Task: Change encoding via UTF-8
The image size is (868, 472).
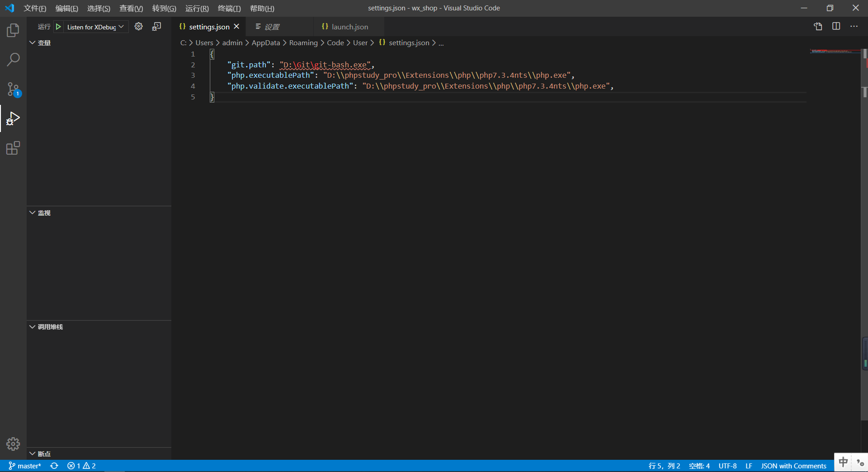Action: click(x=727, y=466)
